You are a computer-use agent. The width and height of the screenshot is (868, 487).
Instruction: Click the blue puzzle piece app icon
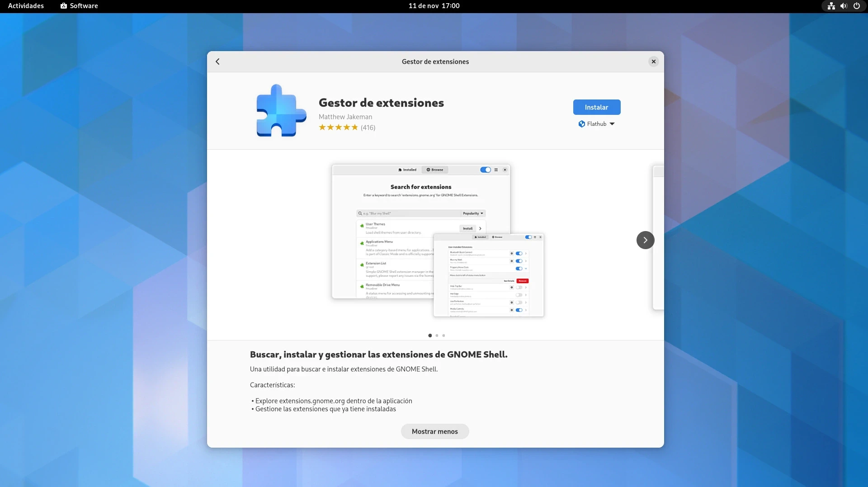281,111
